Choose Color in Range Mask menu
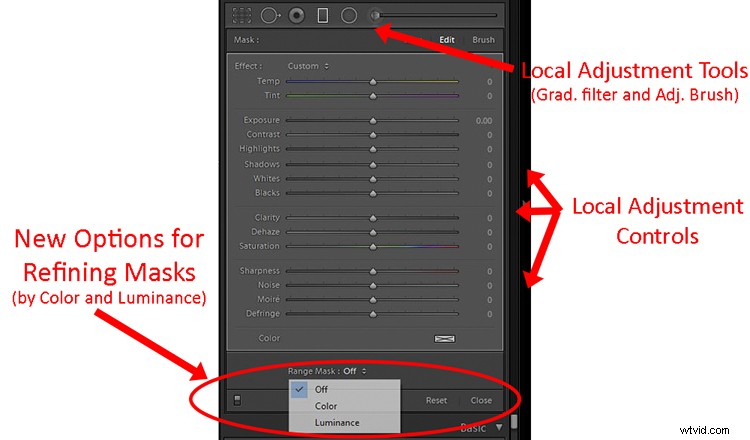This screenshot has width=750, height=440. 344,406
